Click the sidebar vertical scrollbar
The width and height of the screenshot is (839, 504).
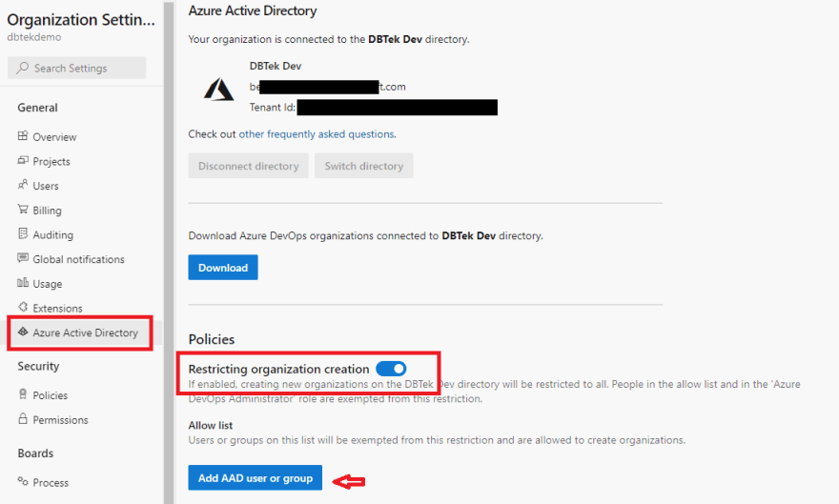pos(169,252)
